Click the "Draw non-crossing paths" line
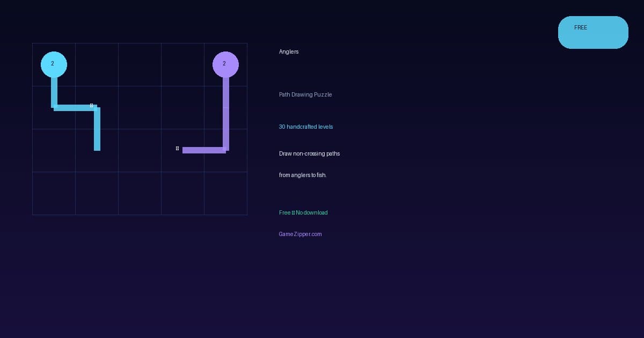 [x=309, y=153]
